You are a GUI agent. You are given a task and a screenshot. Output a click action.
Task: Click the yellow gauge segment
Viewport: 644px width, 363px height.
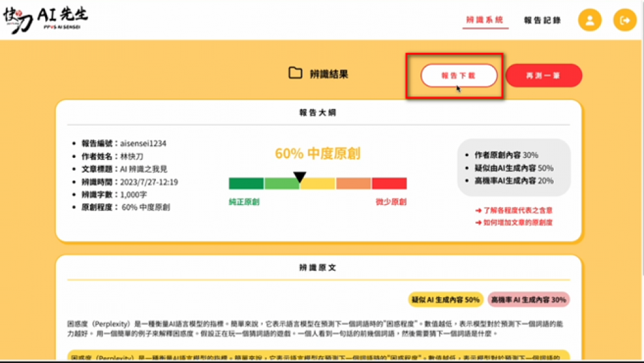coord(317,184)
